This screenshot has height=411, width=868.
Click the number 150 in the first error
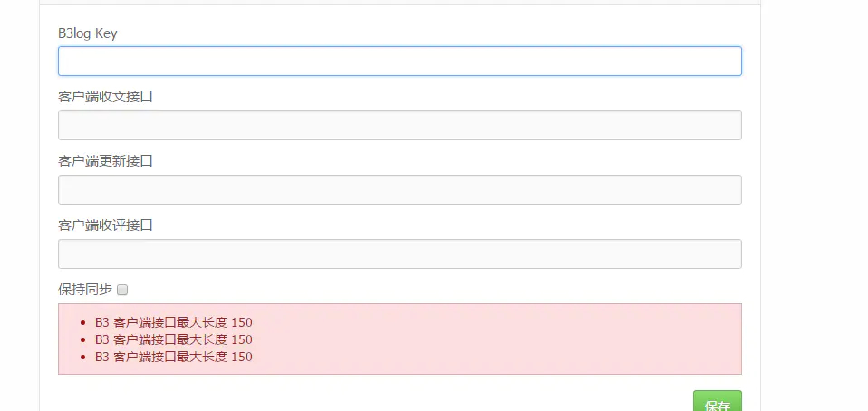(242, 321)
